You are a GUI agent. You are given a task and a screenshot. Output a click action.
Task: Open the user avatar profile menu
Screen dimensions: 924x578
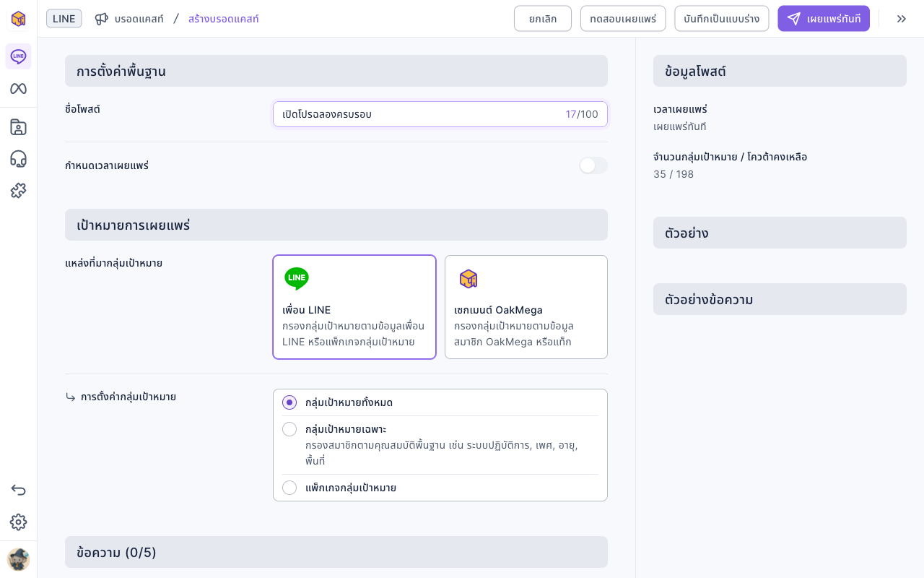pos(18,559)
